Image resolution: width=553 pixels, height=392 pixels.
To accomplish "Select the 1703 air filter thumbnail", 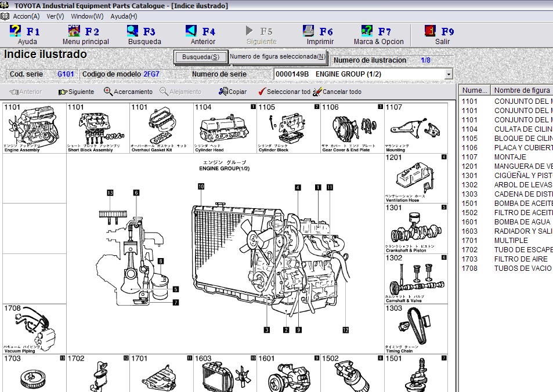I will tap(34, 373).
